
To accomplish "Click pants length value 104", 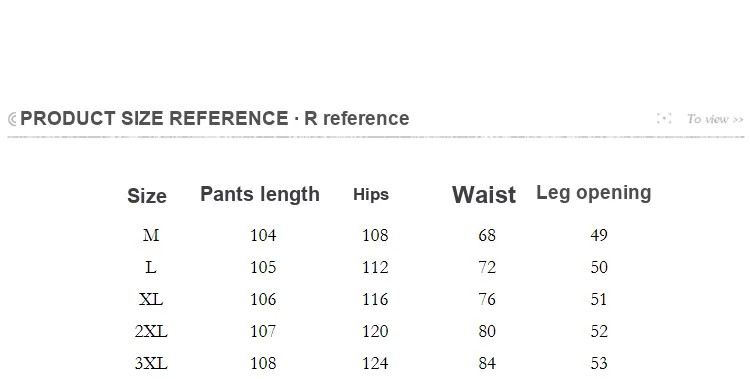I will pyautogui.click(x=263, y=235).
